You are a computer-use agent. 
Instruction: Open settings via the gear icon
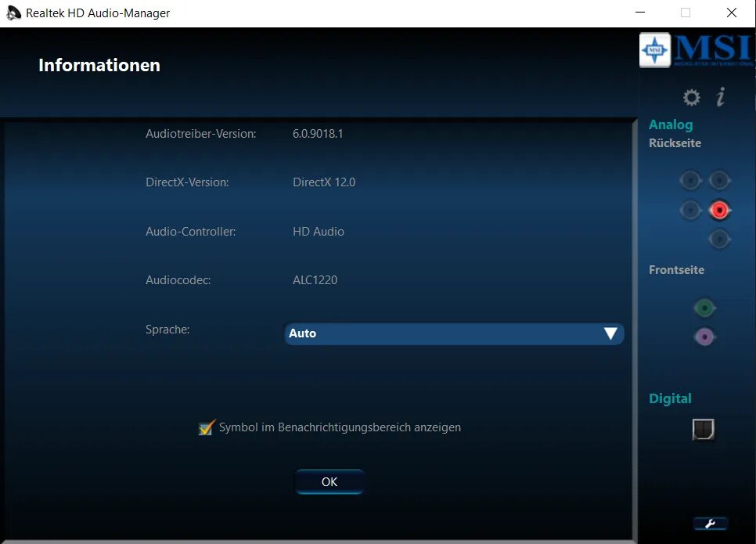tap(691, 97)
